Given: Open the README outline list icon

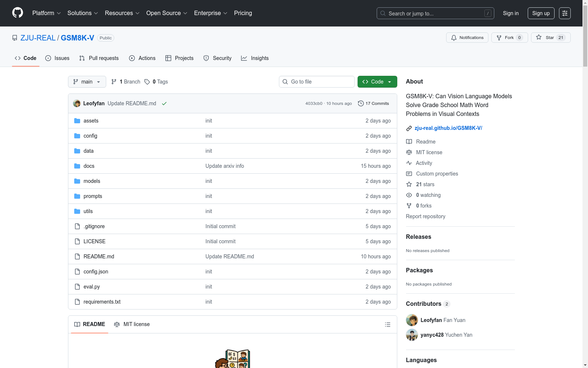Looking at the screenshot, I should point(388,325).
